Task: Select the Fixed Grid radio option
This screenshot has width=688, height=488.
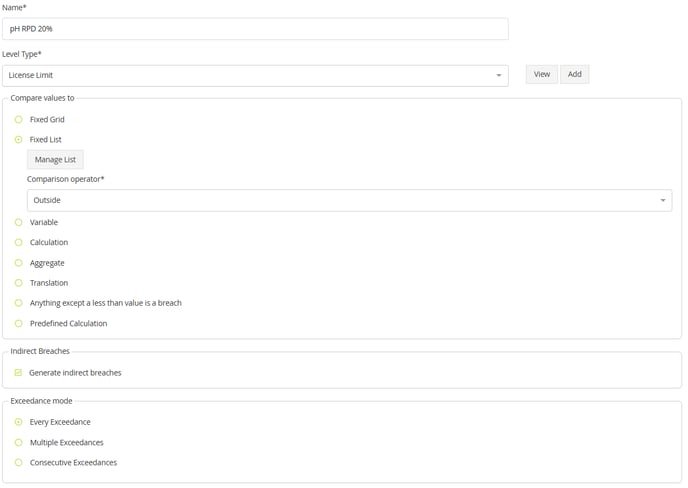Action: point(19,120)
